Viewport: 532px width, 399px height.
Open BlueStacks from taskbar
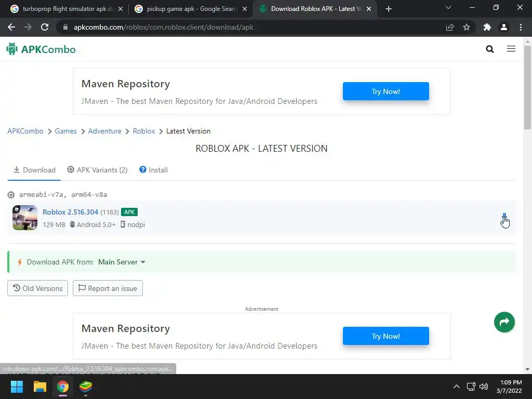(x=86, y=387)
